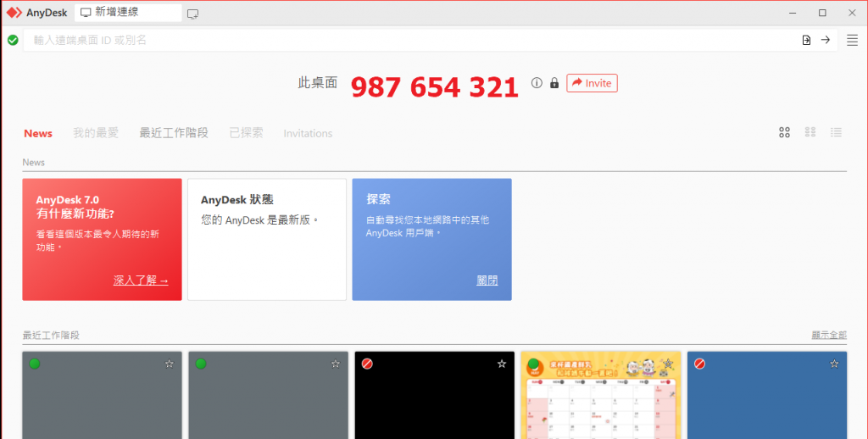
Task: Click 關閉 on the 探索 card
Action: pyautogui.click(x=487, y=281)
